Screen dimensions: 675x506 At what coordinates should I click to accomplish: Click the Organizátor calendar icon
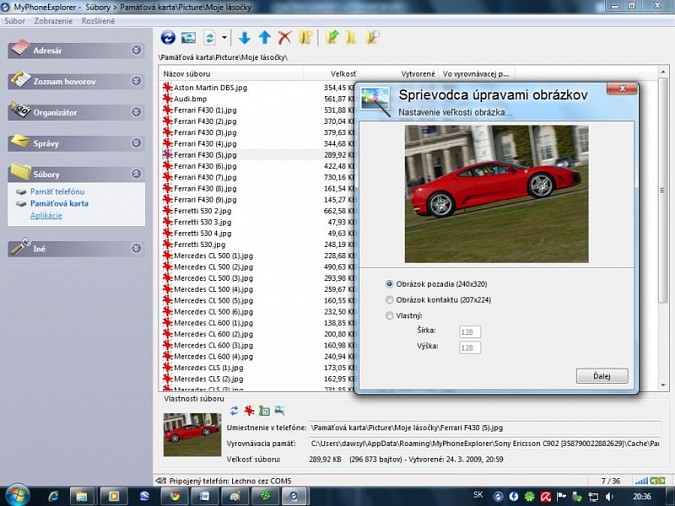[x=20, y=110]
